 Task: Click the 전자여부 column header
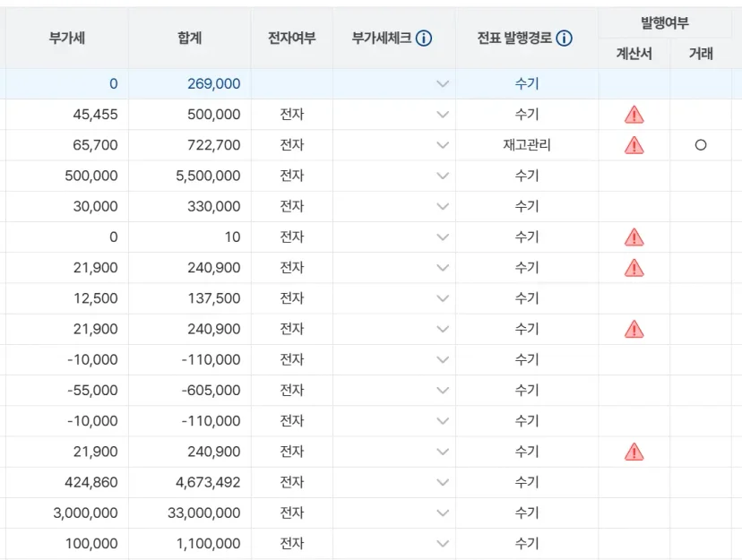tap(292, 38)
